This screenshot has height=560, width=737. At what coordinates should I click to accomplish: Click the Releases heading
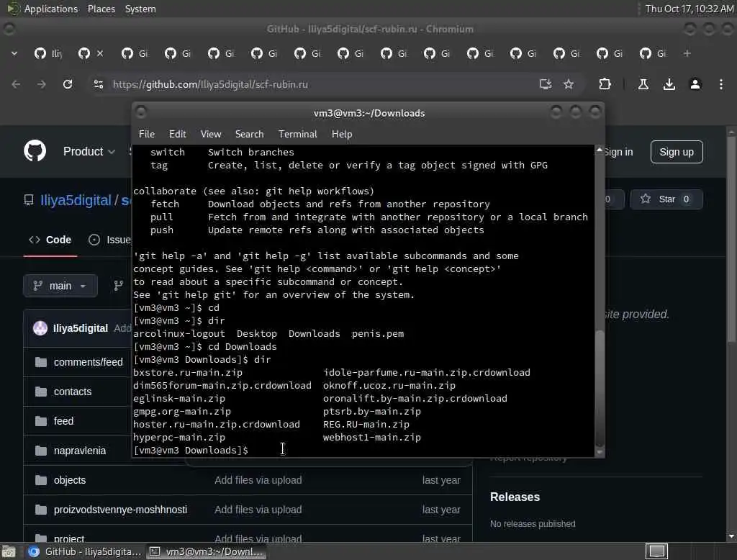[x=515, y=497]
